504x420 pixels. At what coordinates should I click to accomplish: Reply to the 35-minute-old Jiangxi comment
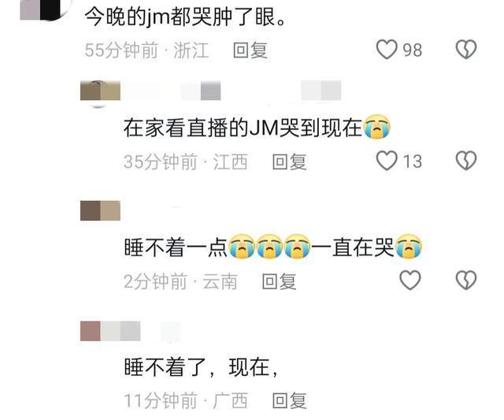click(x=289, y=162)
